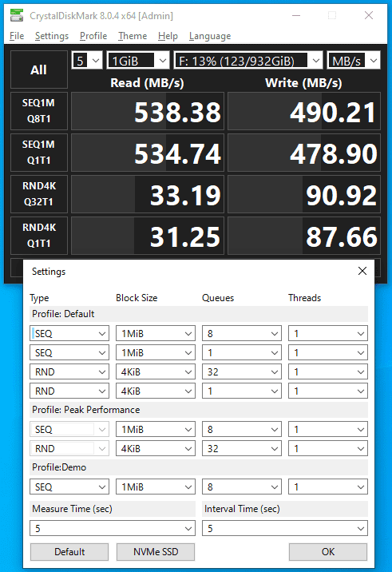Open Threads dropdown in Demo profile row
The image size is (392, 572).
(328, 487)
